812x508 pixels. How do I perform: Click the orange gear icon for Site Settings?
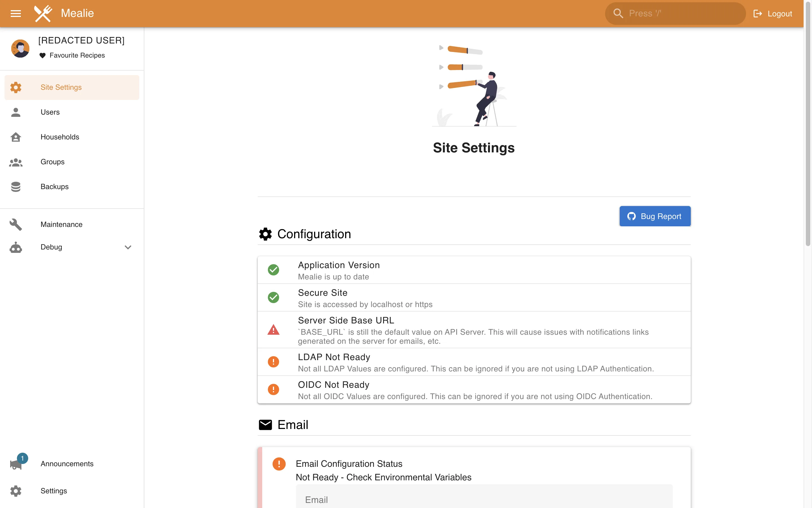click(x=16, y=87)
